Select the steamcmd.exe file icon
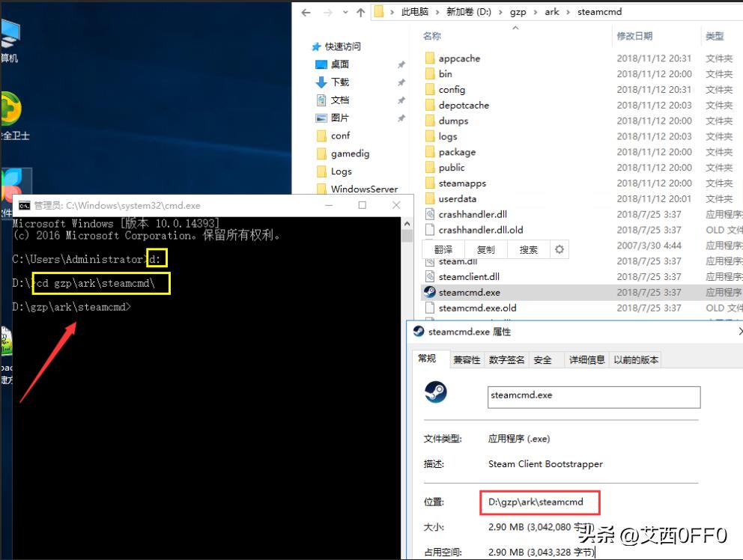 [x=430, y=292]
